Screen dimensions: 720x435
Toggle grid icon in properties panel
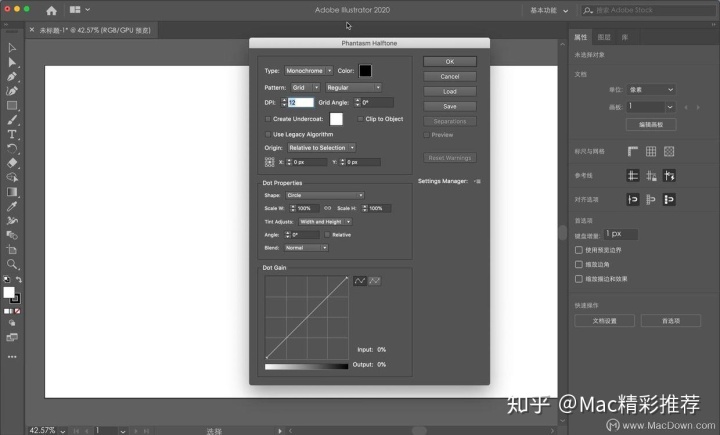point(651,151)
